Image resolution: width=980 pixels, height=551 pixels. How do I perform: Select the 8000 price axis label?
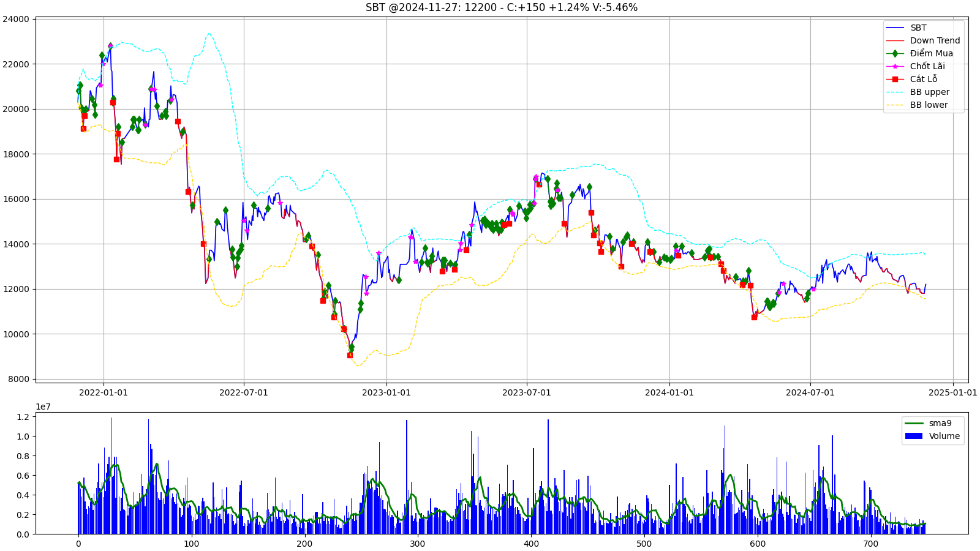point(18,379)
